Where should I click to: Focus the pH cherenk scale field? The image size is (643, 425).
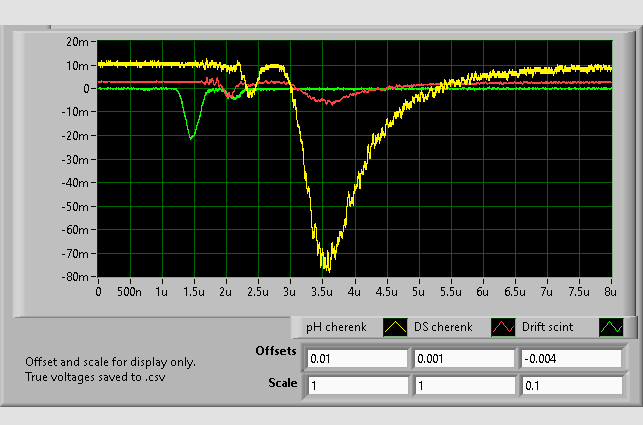point(357,385)
